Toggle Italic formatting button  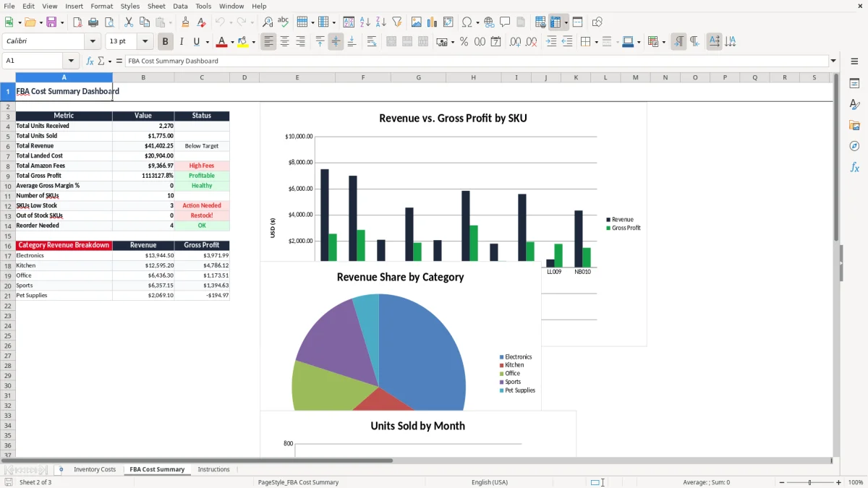pos(182,42)
